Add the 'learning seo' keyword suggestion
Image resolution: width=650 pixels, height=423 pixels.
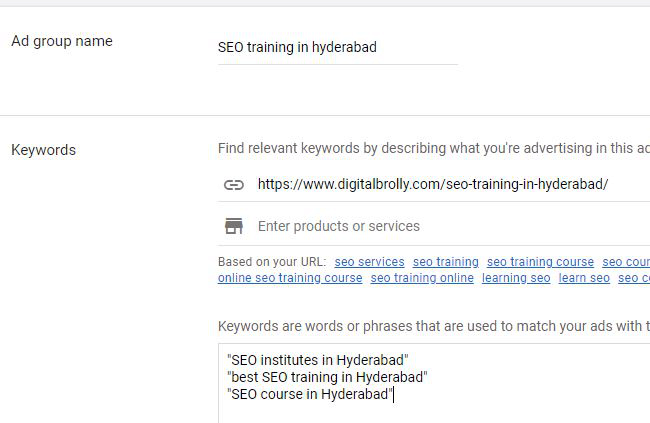(x=516, y=278)
